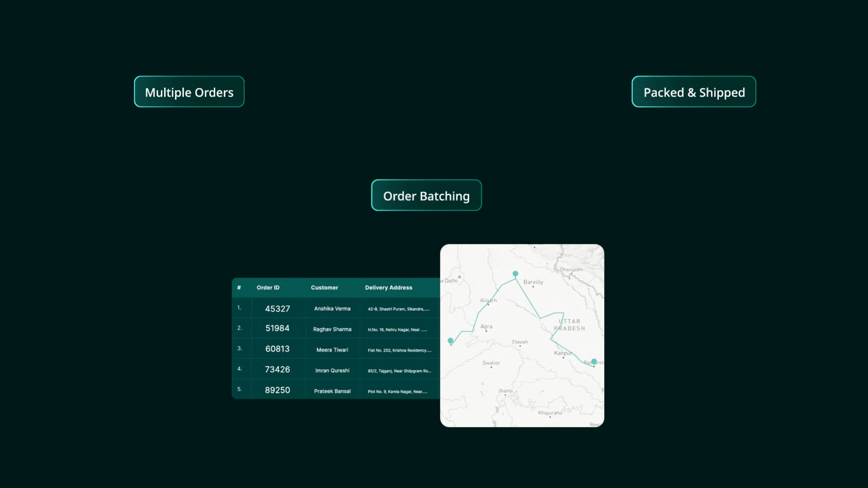
Task: Click customer name Anshika Verma
Action: (x=332, y=309)
